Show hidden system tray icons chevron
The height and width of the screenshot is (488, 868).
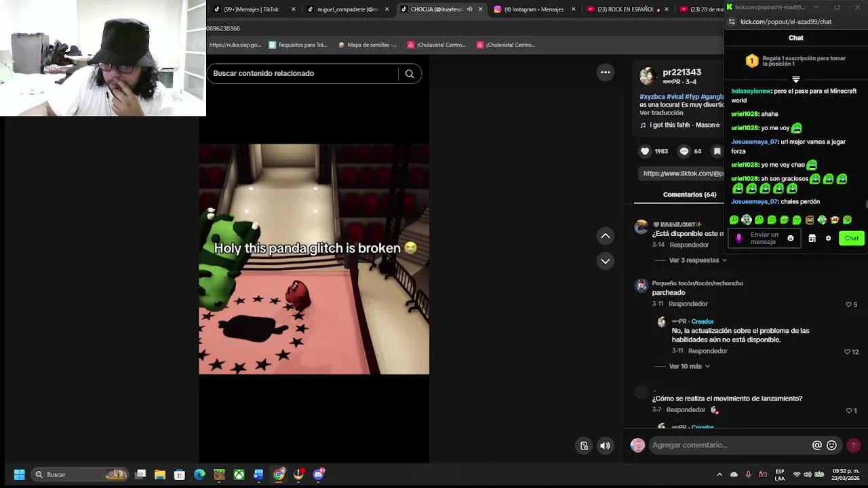719,474
